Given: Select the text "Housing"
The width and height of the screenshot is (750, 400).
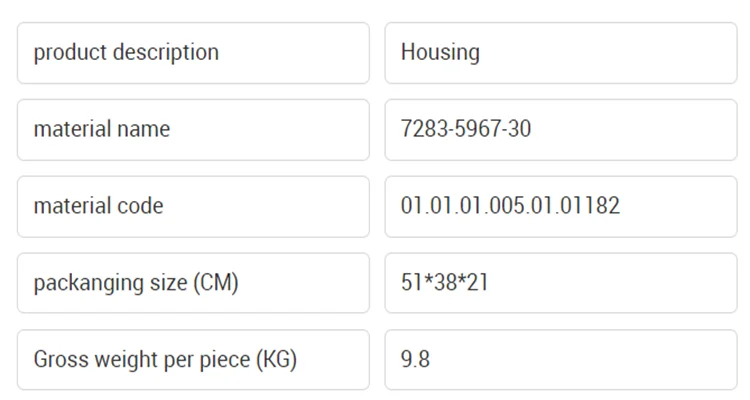Looking at the screenshot, I should point(440,53).
